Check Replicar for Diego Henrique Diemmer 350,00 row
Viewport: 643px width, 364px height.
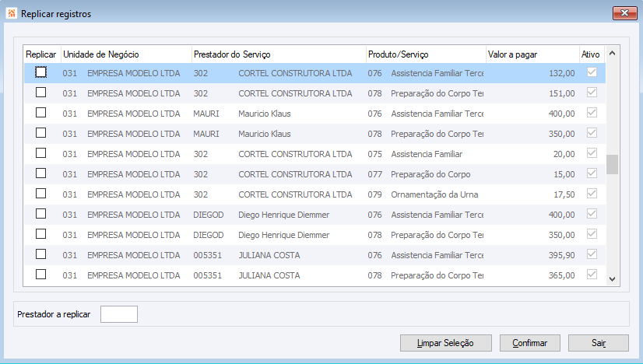click(x=40, y=234)
